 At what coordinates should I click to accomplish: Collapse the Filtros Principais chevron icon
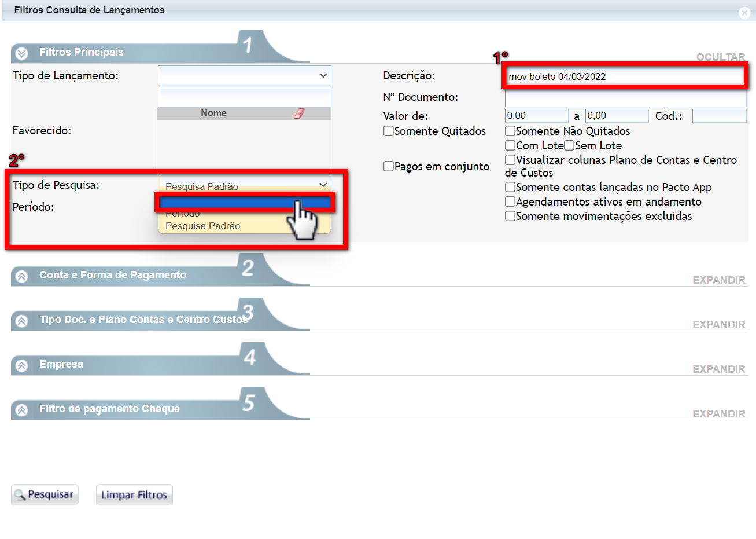tap(22, 53)
